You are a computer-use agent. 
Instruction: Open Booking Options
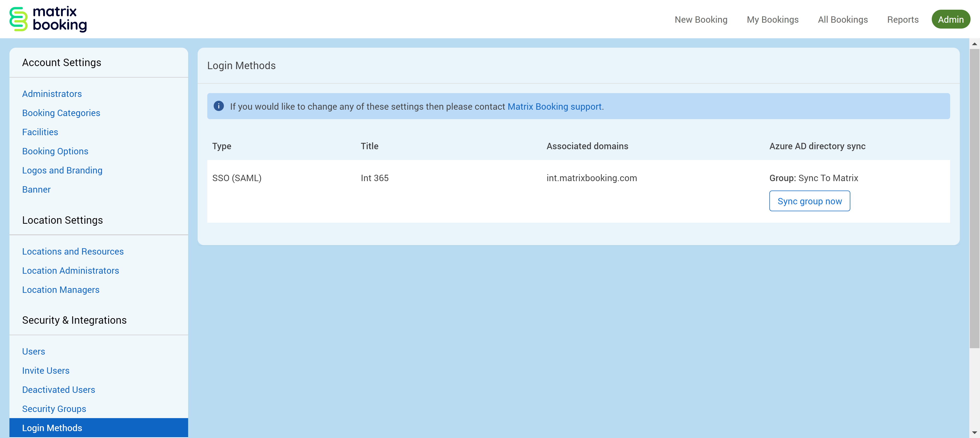click(x=55, y=151)
